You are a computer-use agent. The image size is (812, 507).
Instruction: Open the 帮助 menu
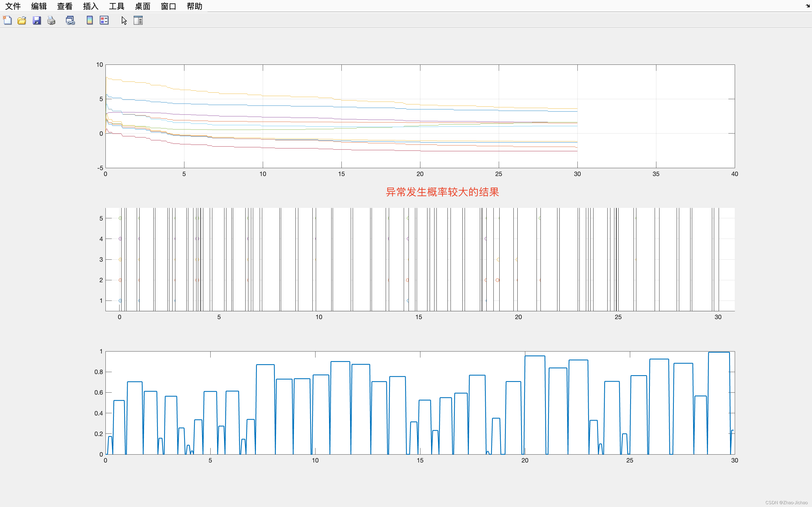tap(195, 6)
